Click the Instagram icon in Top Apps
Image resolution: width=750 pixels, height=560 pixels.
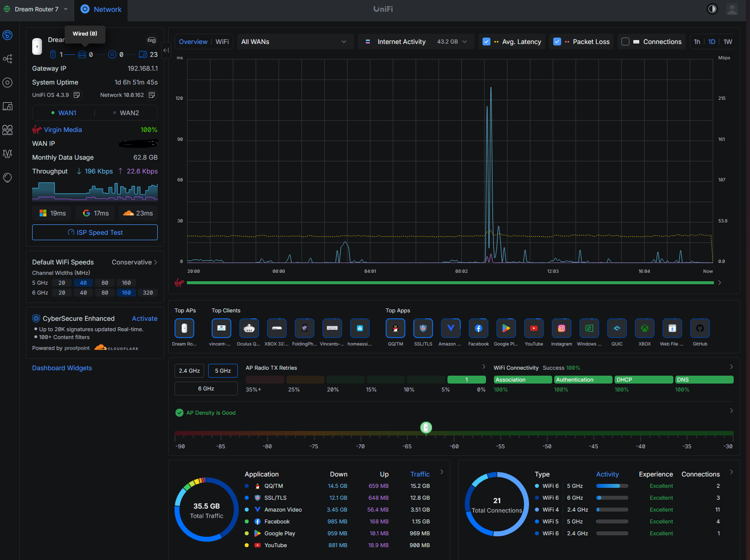click(x=562, y=329)
